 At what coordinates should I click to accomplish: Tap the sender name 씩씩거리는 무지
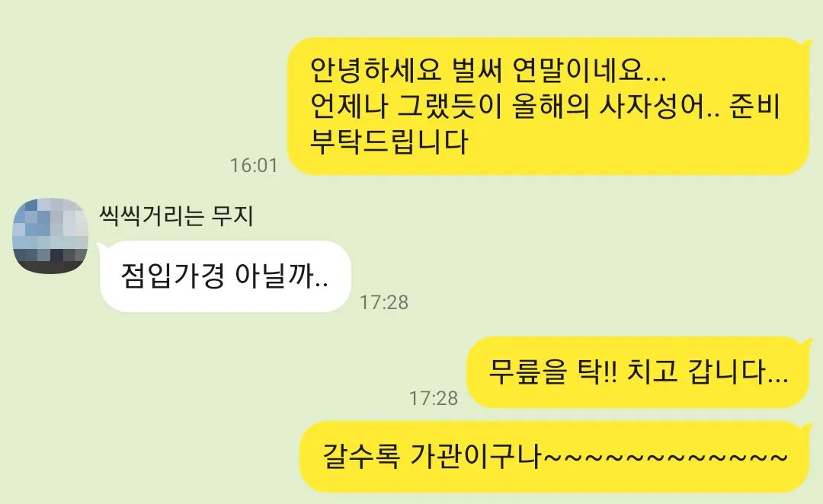click(176, 215)
